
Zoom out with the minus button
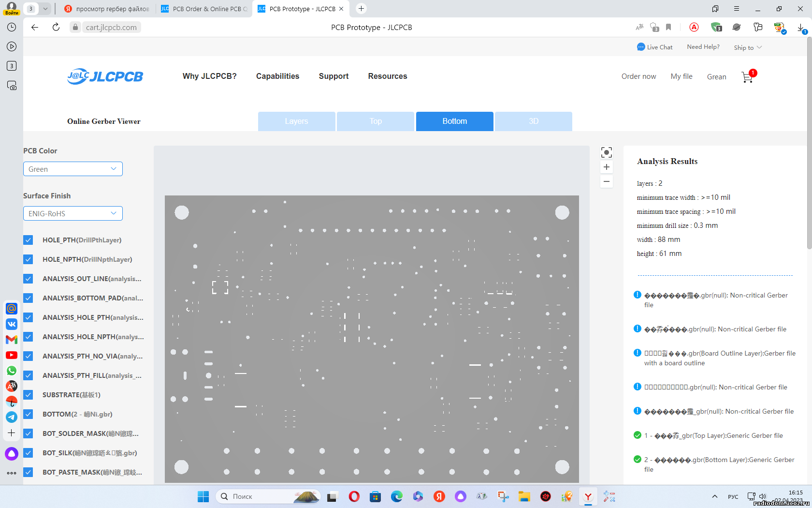pos(607,181)
